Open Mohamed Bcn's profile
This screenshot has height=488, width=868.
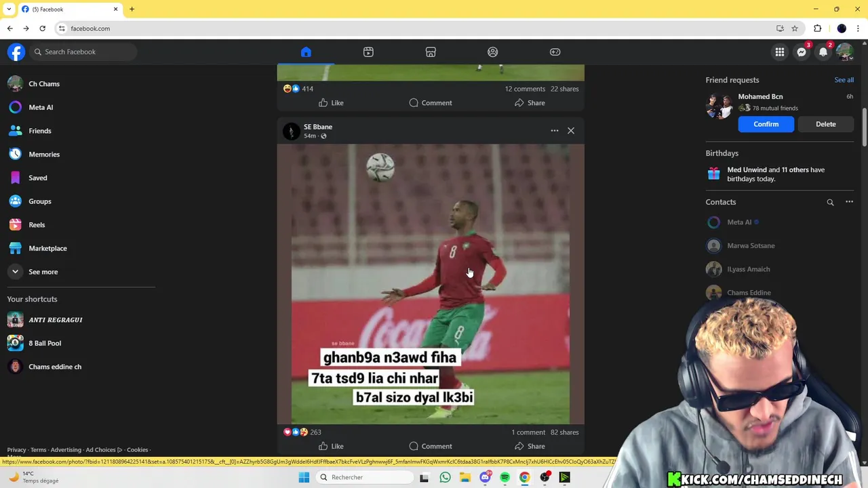760,96
